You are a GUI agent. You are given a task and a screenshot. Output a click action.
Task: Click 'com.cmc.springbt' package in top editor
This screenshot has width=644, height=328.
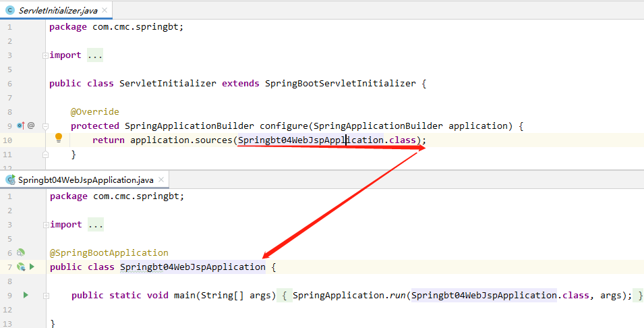pos(136,27)
